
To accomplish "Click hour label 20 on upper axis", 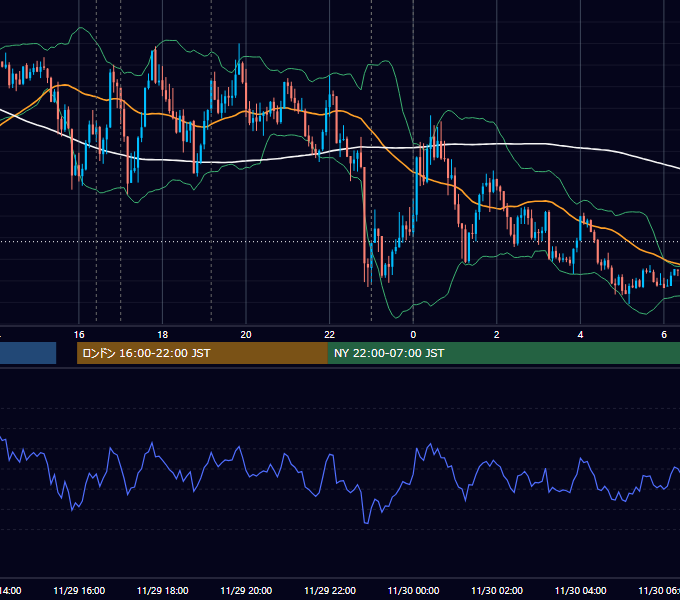I will tap(246, 335).
